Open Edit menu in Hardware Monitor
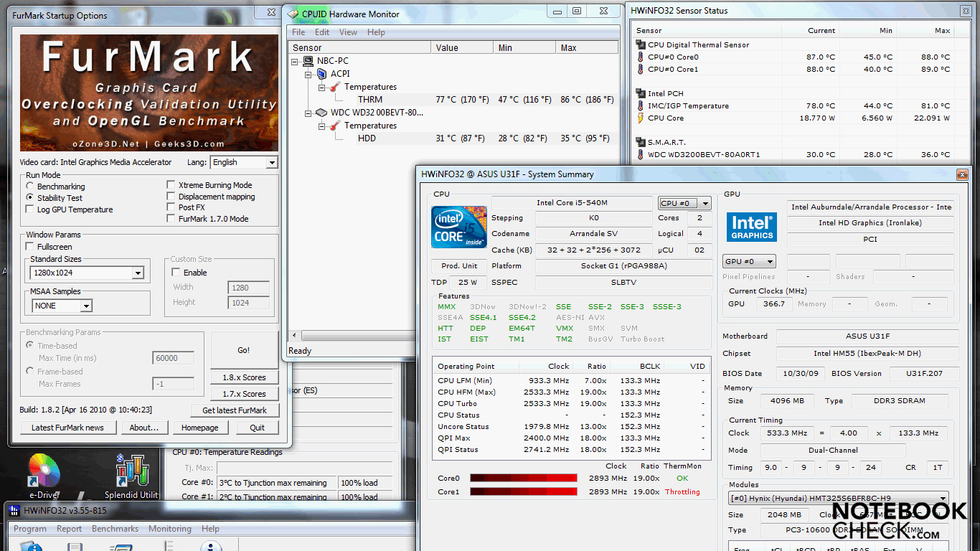Image resolution: width=980 pixels, height=551 pixels. tap(322, 32)
